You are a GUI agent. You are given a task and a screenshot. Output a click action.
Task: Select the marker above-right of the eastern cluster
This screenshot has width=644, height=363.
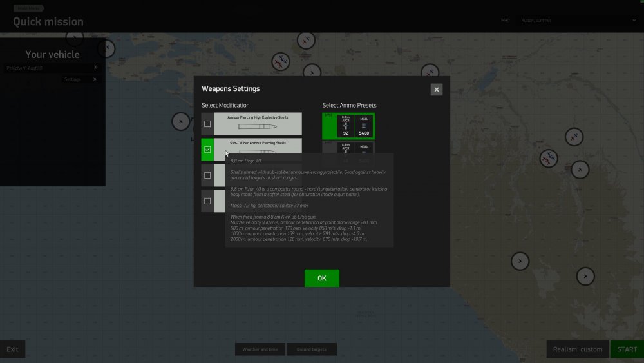click(x=574, y=137)
